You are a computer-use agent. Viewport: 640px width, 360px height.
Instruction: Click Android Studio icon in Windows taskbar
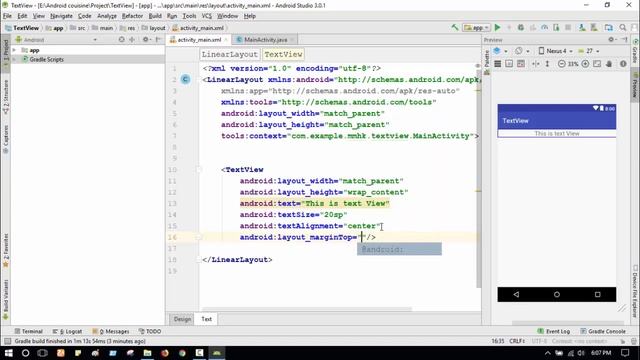217,353
